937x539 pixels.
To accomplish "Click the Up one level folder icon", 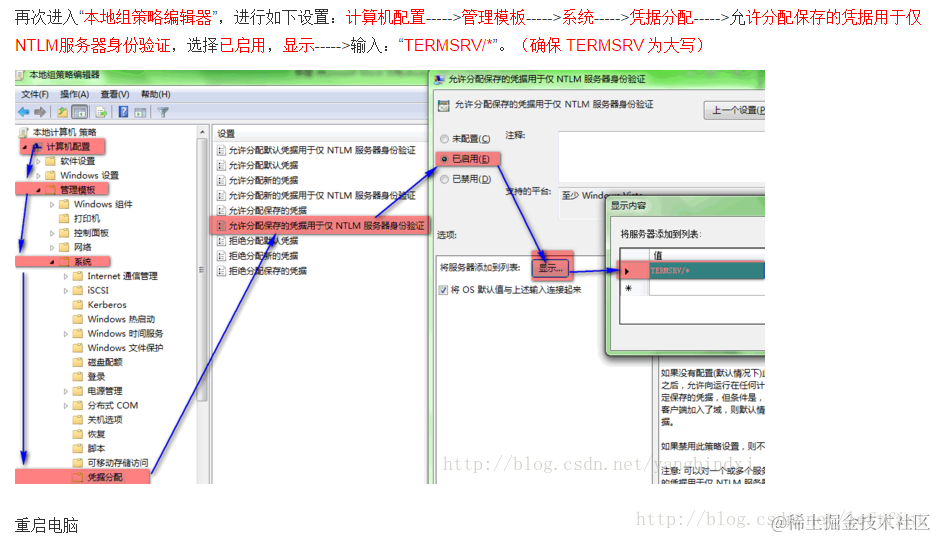I will point(62,112).
